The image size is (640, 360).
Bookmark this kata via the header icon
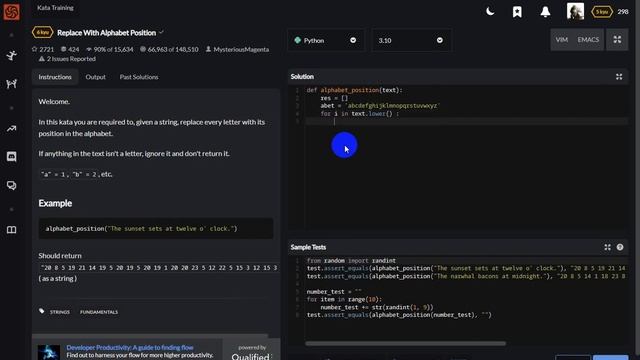point(517,11)
